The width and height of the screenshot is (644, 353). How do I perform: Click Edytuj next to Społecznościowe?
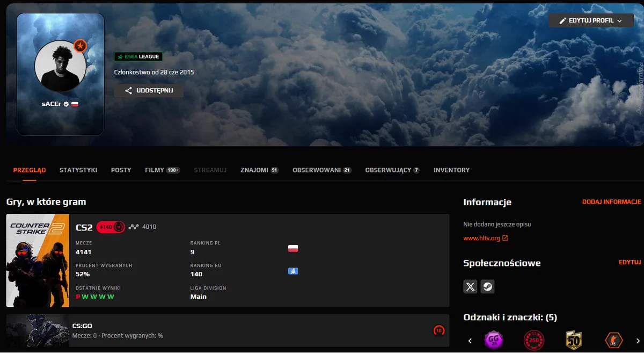[x=630, y=262]
